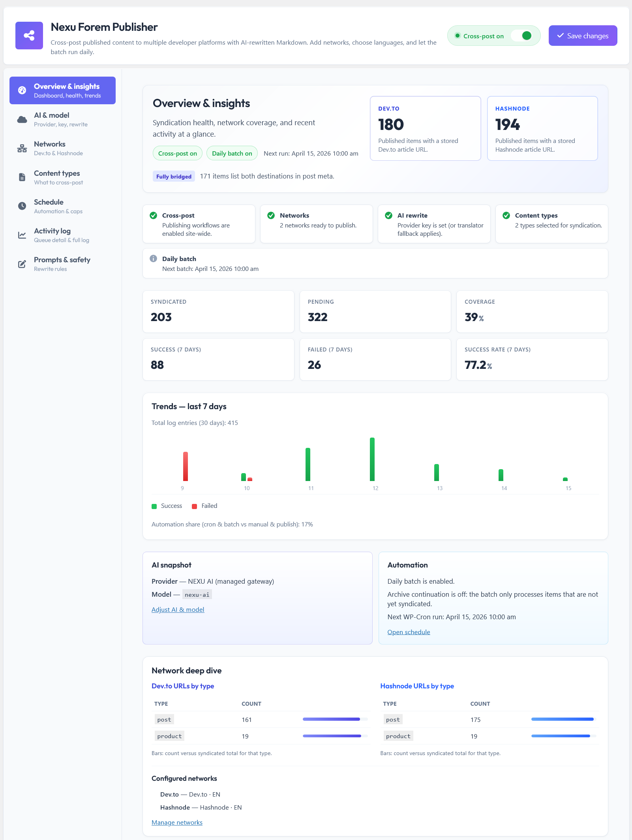This screenshot has height=840, width=632.
Task: Click the nexu-ai model code tag
Action: pyautogui.click(x=197, y=594)
